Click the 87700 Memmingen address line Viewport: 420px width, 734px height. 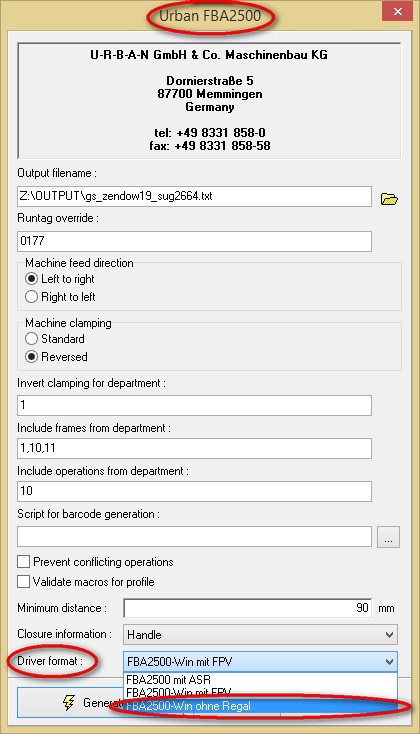tap(210, 94)
